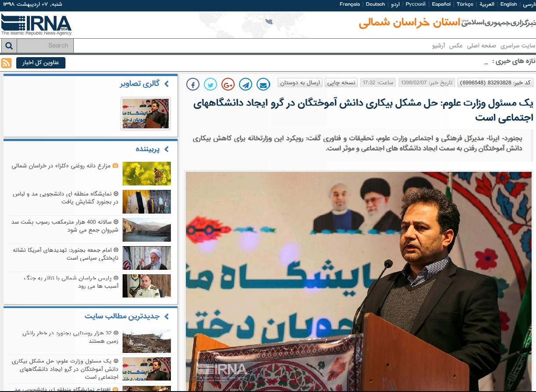Image resolution: width=536 pixels, height=392 pixels.
Task: Click the police officer thumbnail
Action: [x=147, y=286]
